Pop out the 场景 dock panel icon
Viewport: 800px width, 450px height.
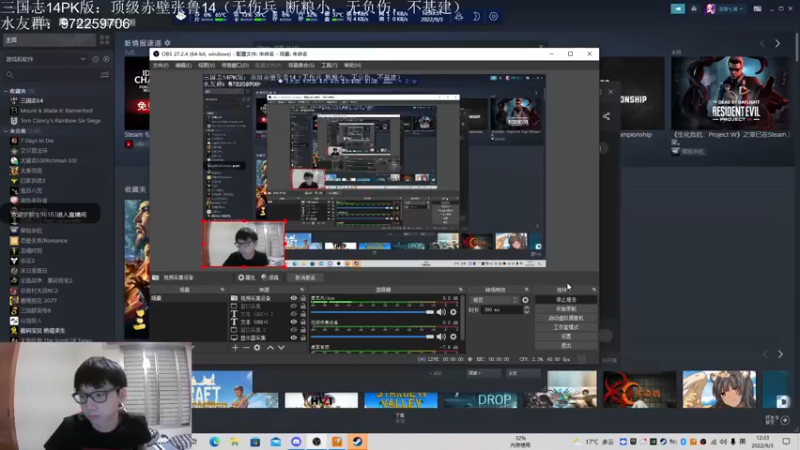point(222,290)
